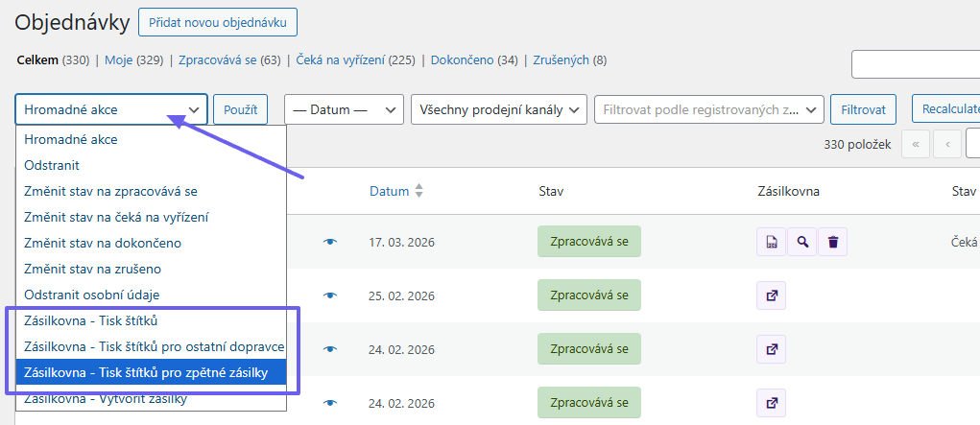
Task: Preview order dated 25. 02. 2026 via eye icon
Action: tap(330, 295)
